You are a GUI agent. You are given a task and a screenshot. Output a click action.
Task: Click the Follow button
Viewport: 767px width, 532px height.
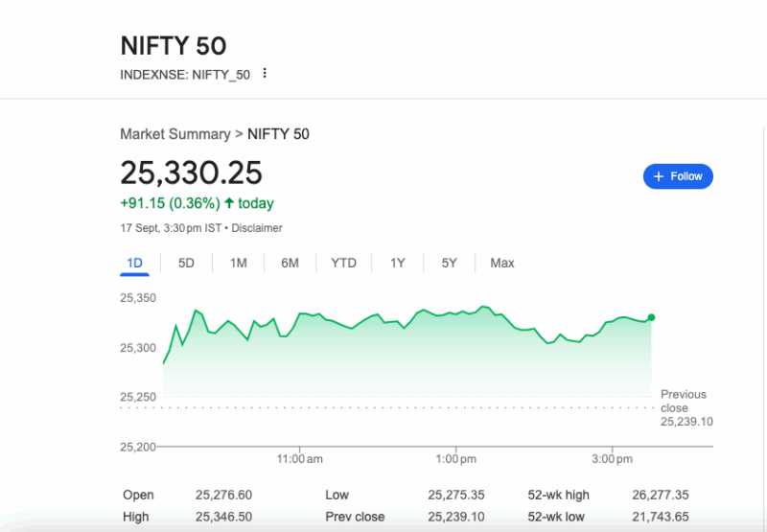678,176
